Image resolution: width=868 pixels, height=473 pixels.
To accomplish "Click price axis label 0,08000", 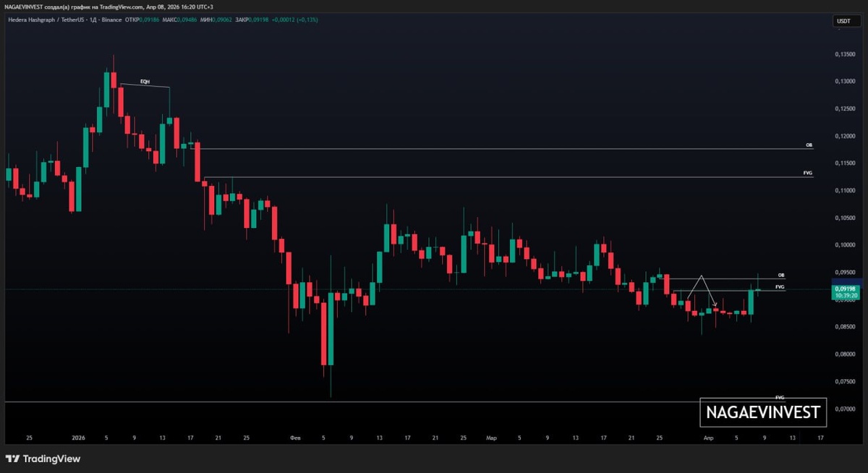I will [846, 354].
